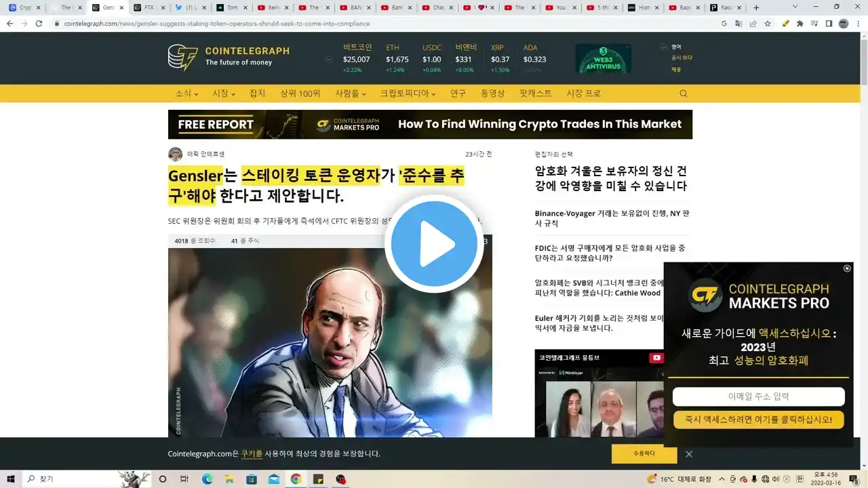
Task: Click the 즉시 액세스하려면 여기를 클릭하십시오 button
Action: pos(758,420)
